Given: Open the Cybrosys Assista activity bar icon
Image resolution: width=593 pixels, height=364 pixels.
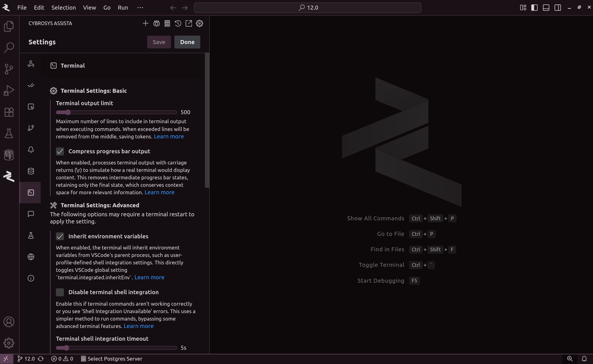Looking at the screenshot, I should click(9, 176).
